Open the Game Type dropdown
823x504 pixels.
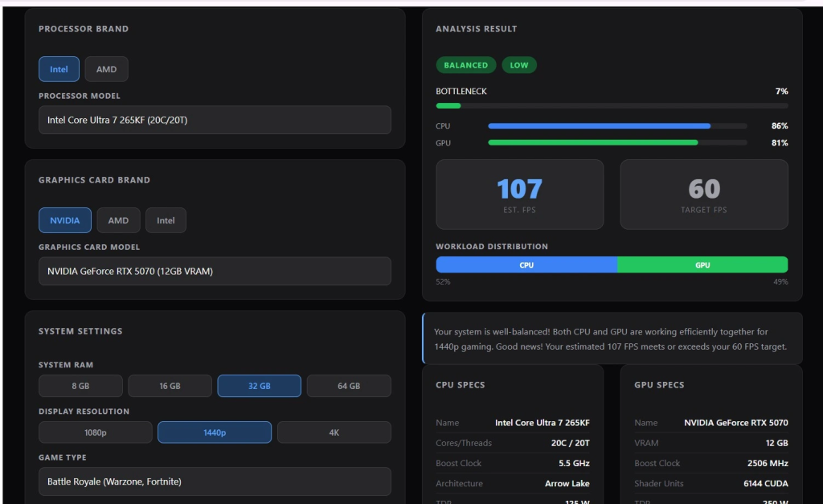coord(215,481)
